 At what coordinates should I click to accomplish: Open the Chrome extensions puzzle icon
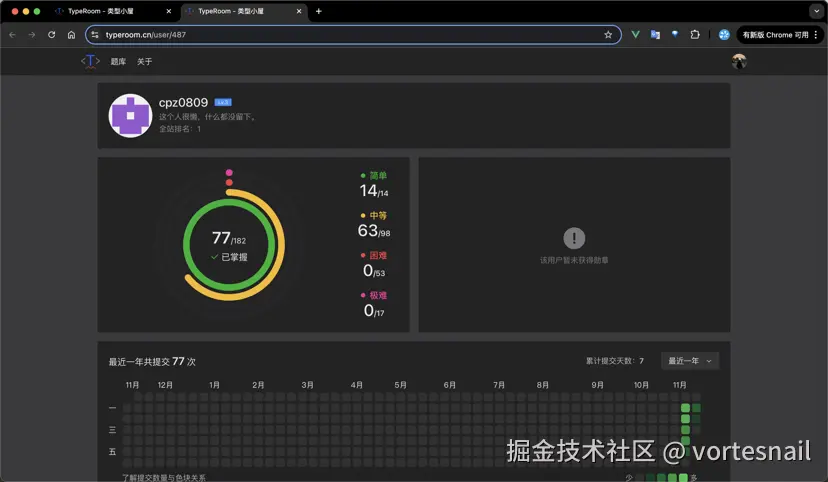[695, 34]
